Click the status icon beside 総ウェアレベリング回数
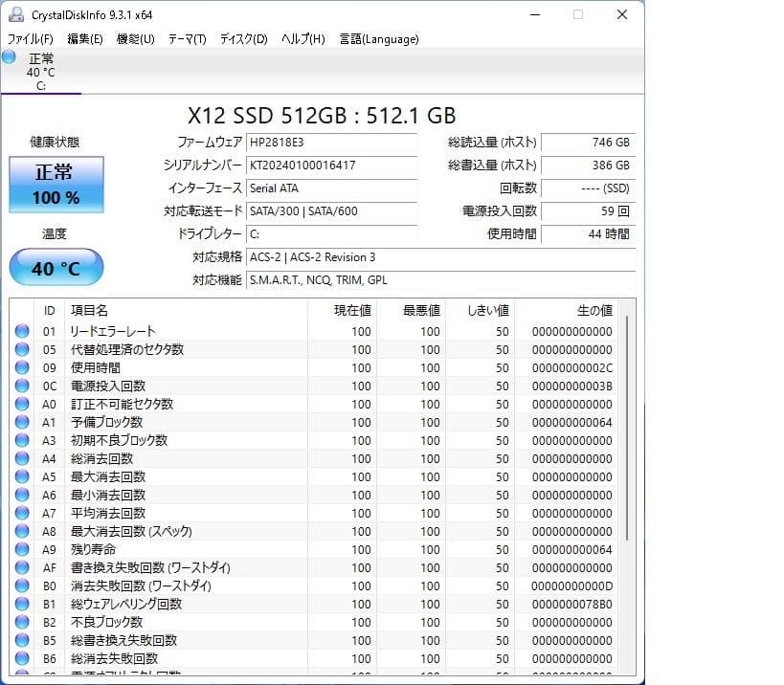784x685 pixels. pyautogui.click(x=22, y=605)
